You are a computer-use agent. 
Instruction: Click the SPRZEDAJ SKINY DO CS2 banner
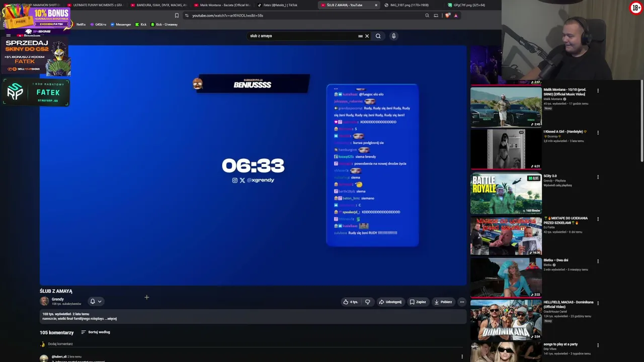pos(36,56)
